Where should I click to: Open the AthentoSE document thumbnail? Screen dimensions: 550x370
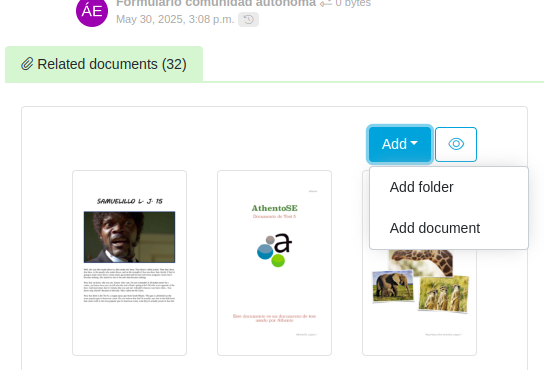coord(274,263)
